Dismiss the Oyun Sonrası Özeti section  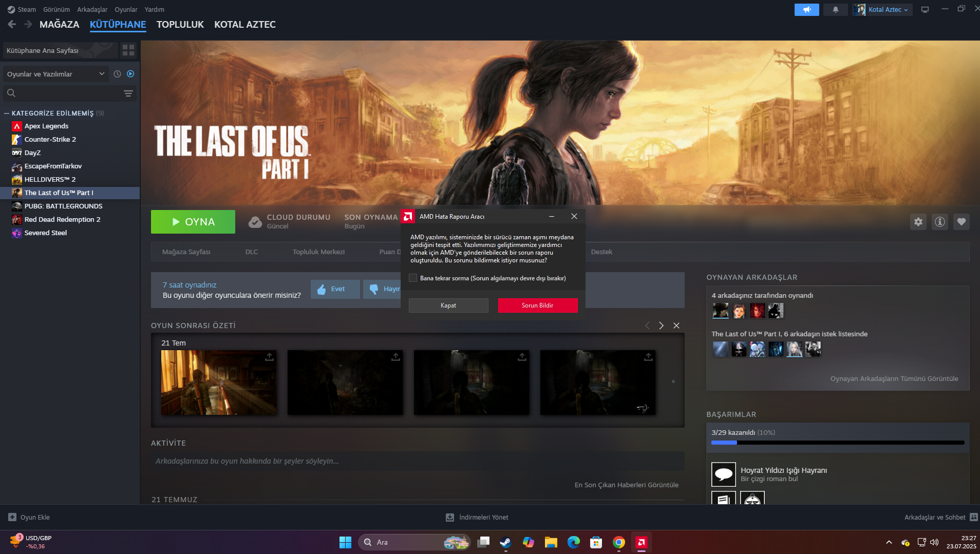(676, 326)
